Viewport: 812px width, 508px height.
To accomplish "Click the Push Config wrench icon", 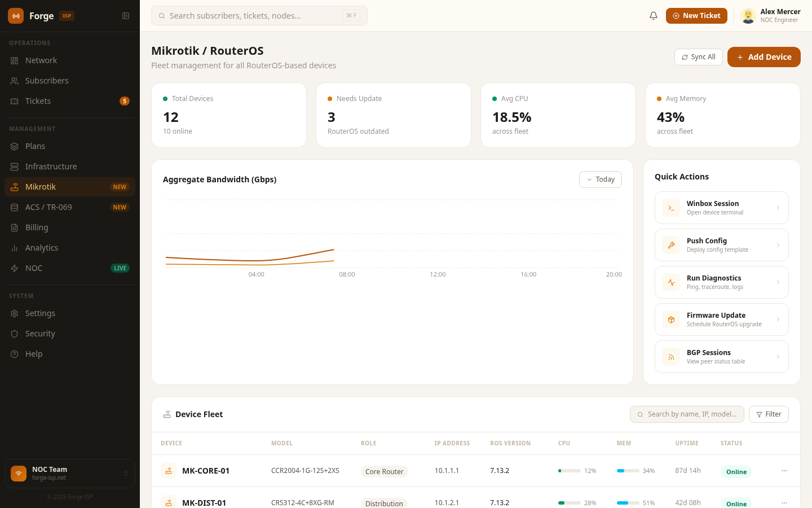I will (x=671, y=245).
